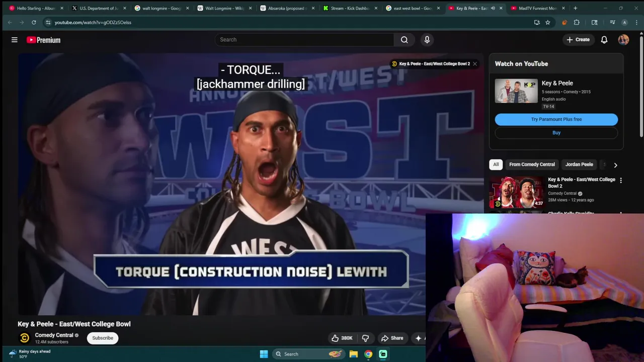Show more filter chips with right arrow
This screenshot has height=362, width=644.
(615, 165)
